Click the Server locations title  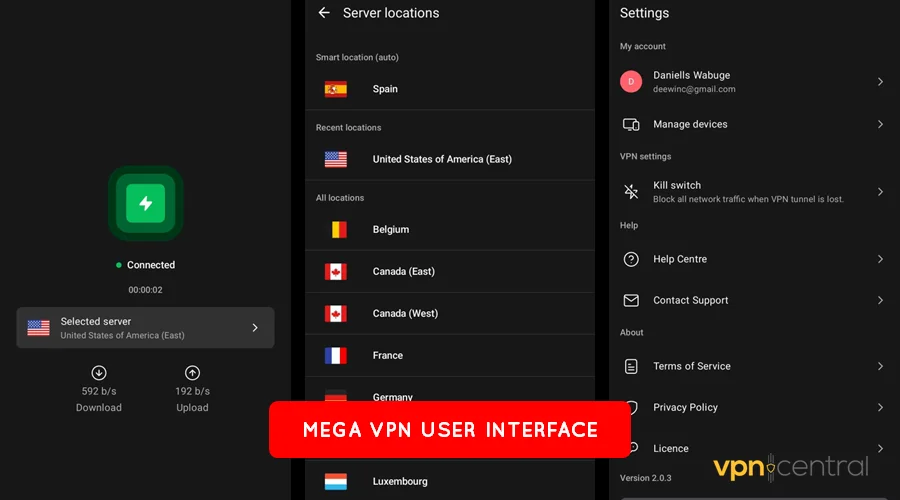point(391,13)
